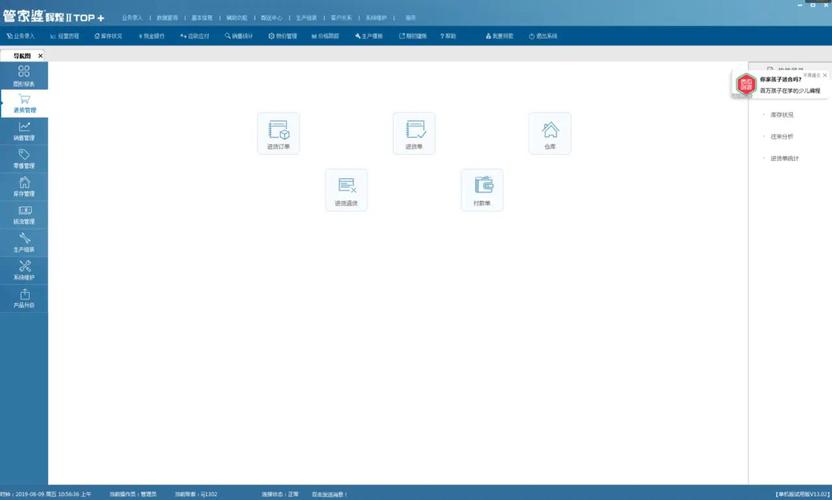Select 库存管理 house icon in sidebar
This screenshot has height=500, width=832.
tap(24, 187)
